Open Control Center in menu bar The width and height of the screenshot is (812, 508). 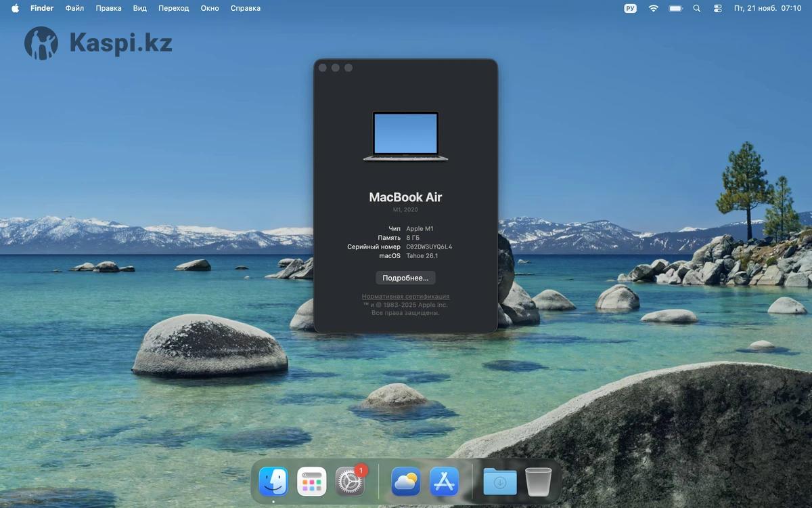[x=718, y=8]
